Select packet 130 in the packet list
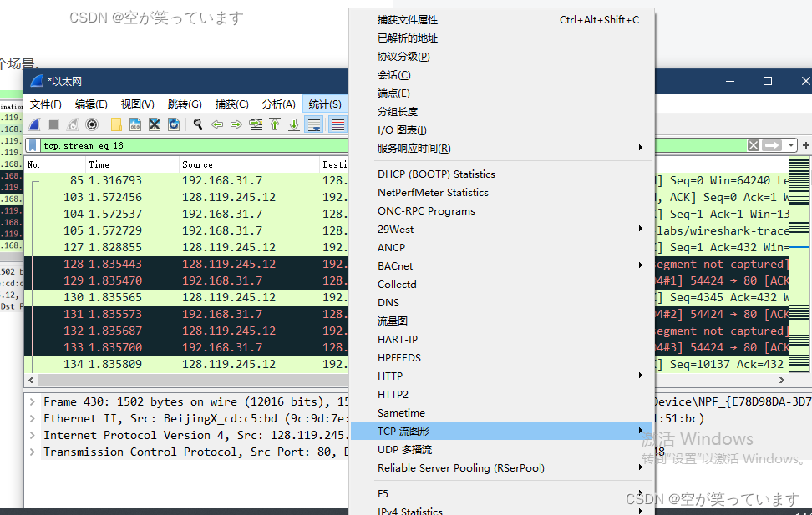The width and height of the screenshot is (812, 515). 167,297
